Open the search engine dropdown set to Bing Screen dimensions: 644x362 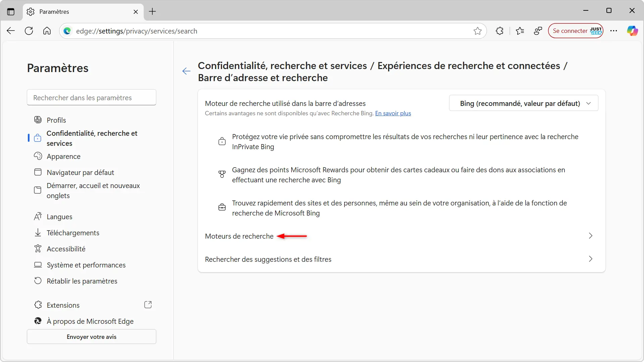523,103
